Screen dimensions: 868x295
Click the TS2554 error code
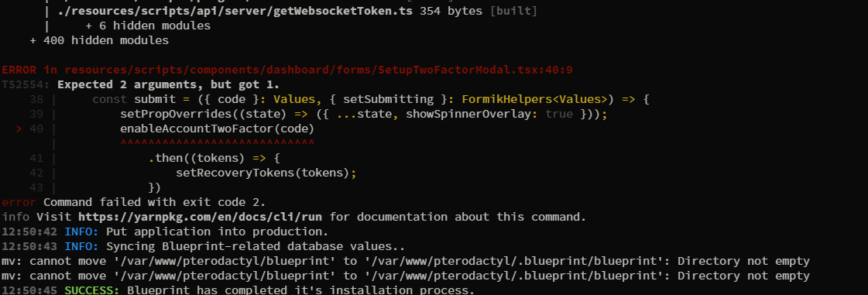26,84
